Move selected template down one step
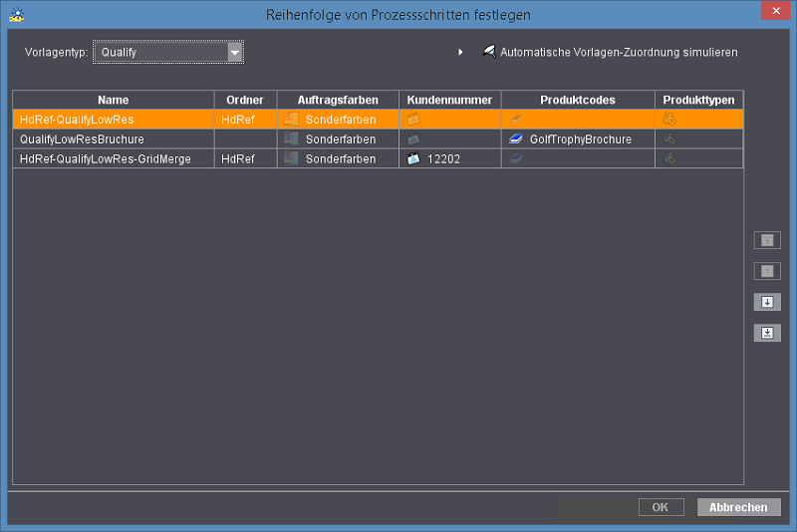Viewport: 797px width, 532px height. (767, 302)
